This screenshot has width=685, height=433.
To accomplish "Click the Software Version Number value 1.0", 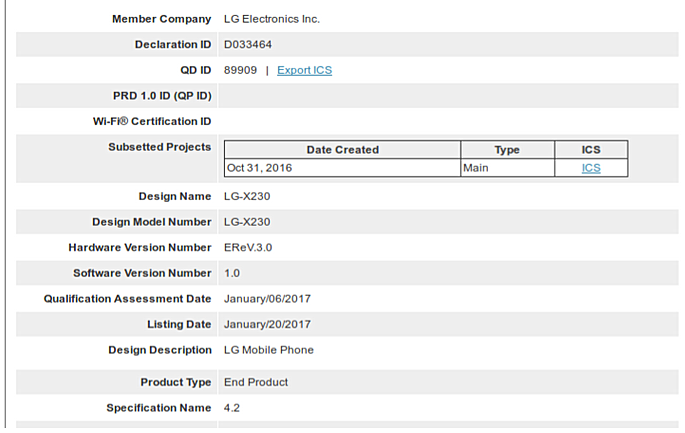I will (x=232, y=273).
